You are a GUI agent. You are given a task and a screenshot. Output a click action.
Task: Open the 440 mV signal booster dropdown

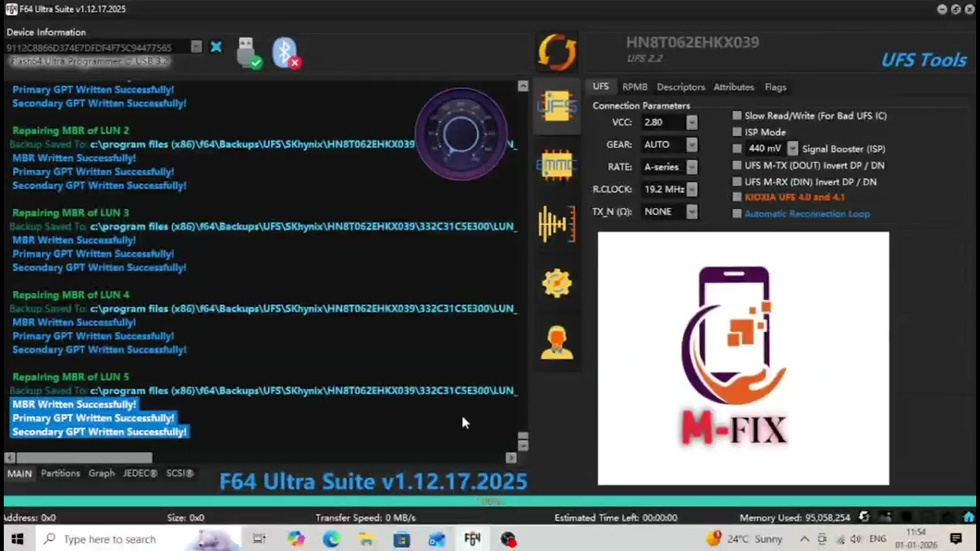click(792, 148)
